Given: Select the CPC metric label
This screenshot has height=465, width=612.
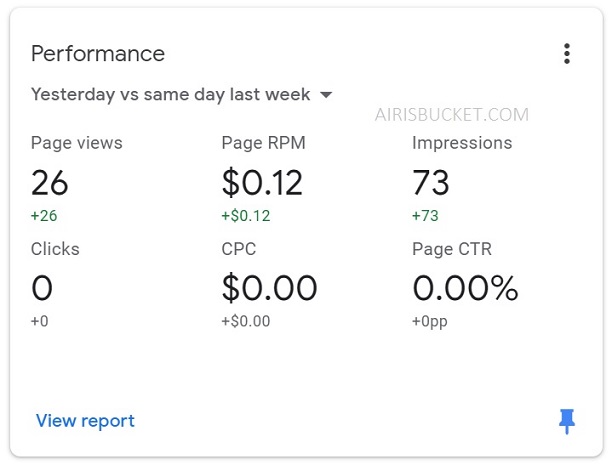Looking at the screenshot, I should click(x=239, y=249).
